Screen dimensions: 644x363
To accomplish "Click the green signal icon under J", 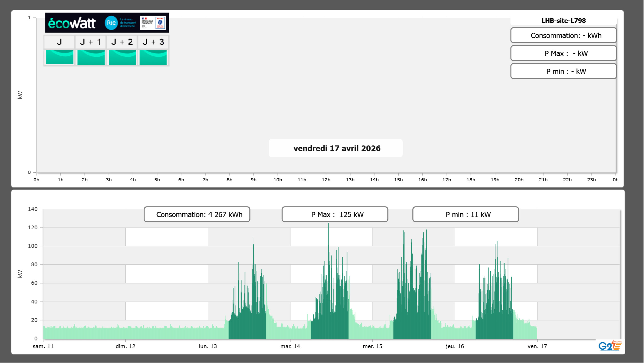I will [60, 57].
